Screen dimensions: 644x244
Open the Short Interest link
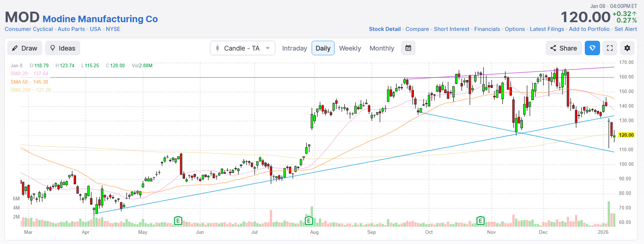tap(451, 29)
